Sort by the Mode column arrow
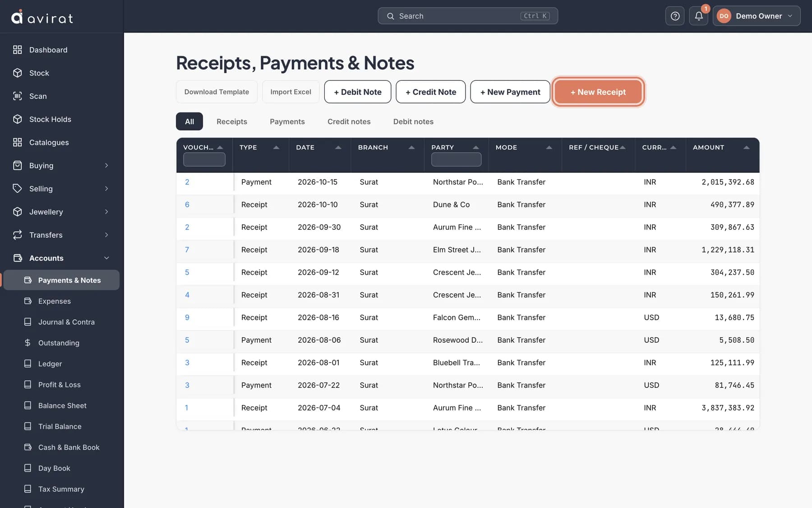The image size is (812, 508). [x=549, y=147]
